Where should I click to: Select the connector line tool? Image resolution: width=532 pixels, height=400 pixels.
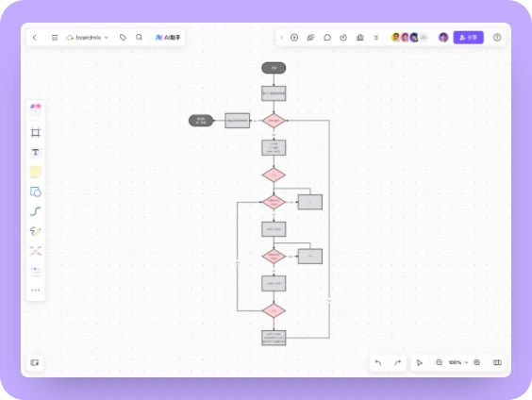(35, 211)
